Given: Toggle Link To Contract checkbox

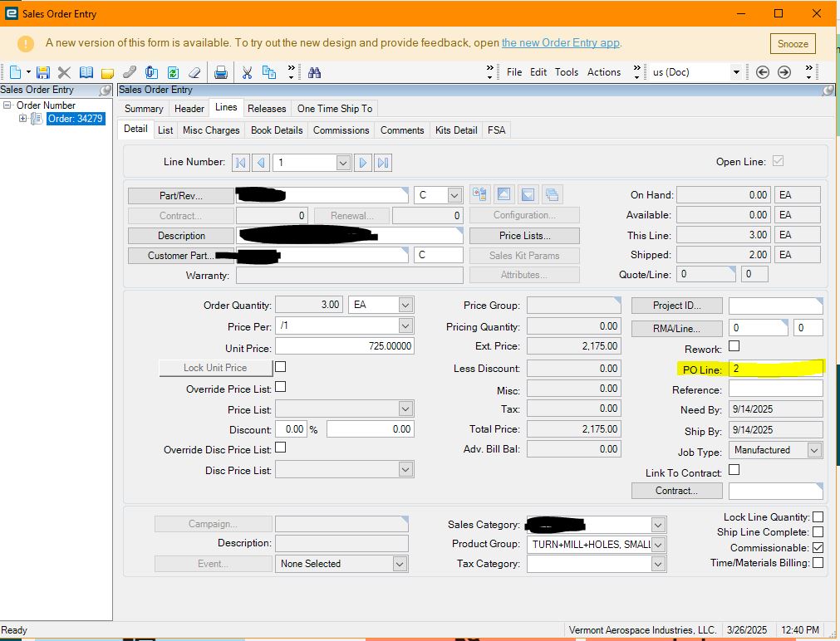Looking at the screenshot, I should coord(734,470).
